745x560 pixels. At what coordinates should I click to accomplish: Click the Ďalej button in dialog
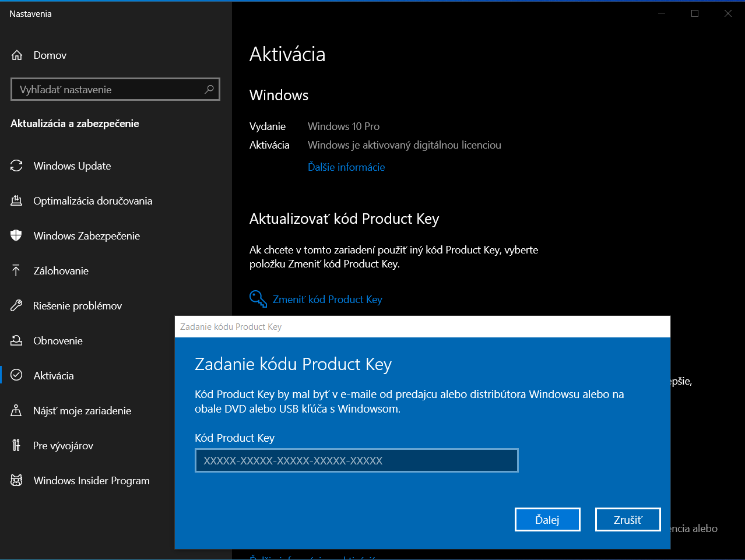pos(547,520)
